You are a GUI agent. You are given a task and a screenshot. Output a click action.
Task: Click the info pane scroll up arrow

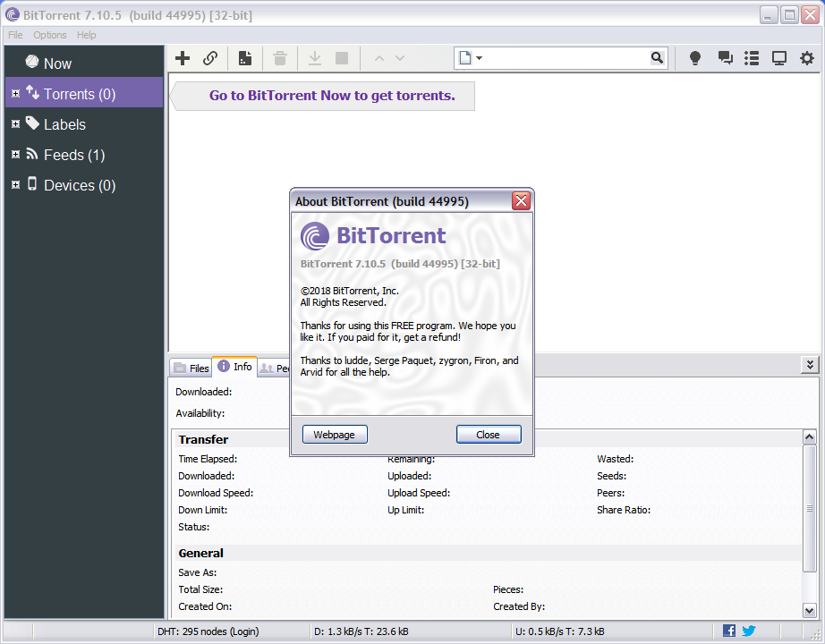point(809,436)
